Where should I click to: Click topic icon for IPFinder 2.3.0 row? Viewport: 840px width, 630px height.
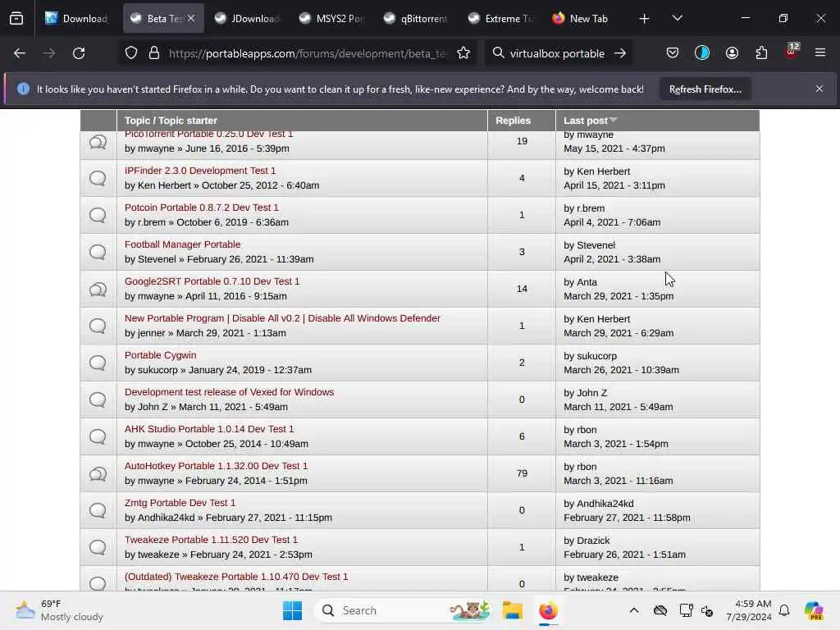(x=98, y=178)
